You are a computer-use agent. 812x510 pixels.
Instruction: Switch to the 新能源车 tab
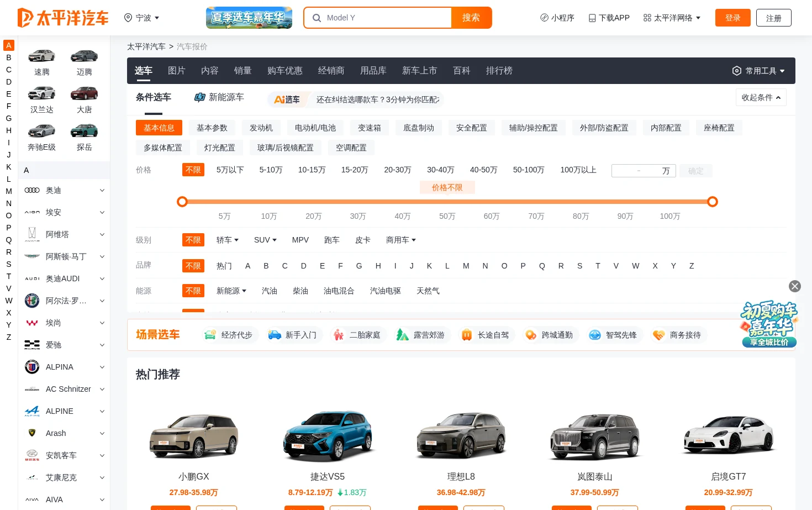coord(219,97)
